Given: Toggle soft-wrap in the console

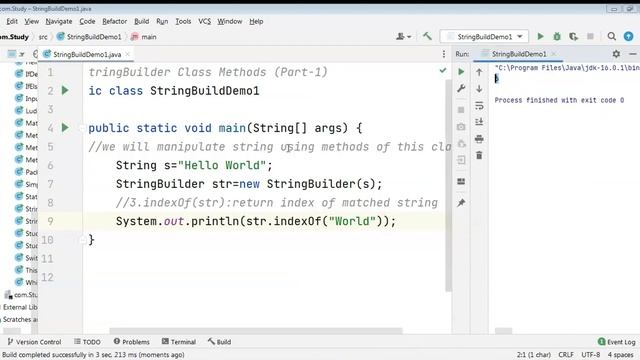Looking at the screenshot, I should point(479,105).
